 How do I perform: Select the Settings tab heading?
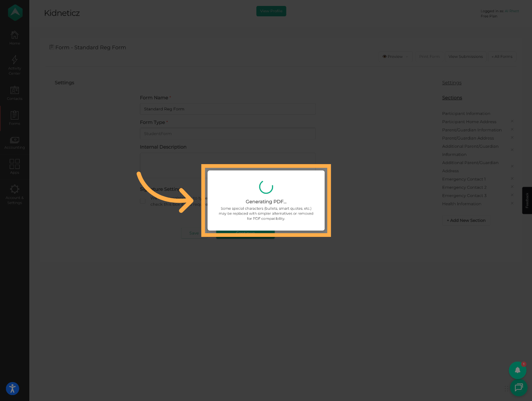click(451, 82)
